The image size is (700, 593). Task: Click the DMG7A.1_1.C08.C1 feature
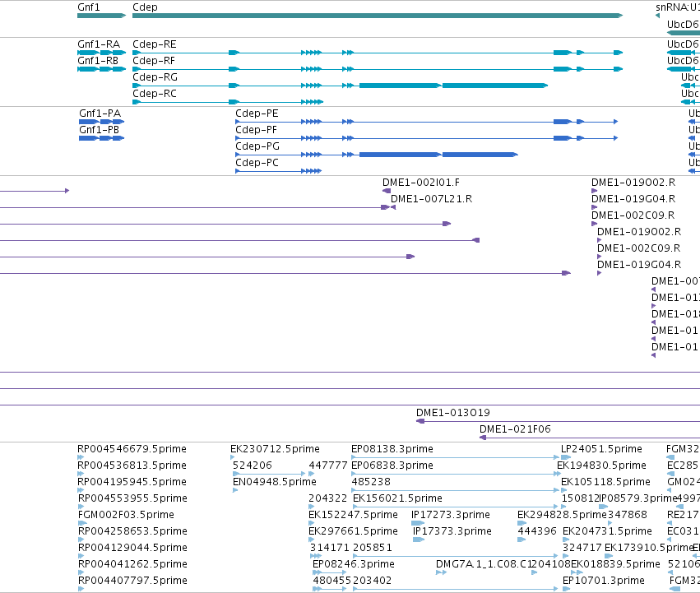(x=484, y=564)
